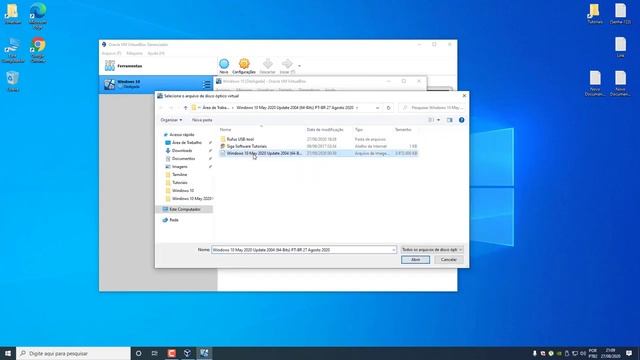Open the Tutoriais sidebar folder

[x=180, y=182]
